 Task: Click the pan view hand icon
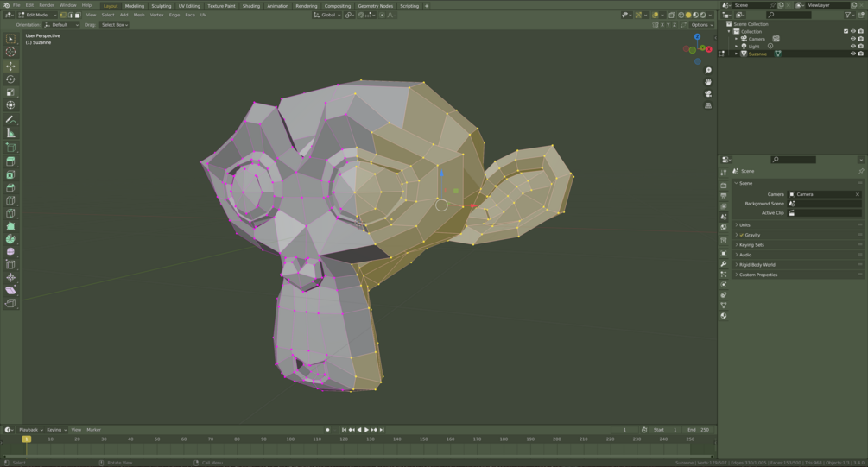point(708,82)
